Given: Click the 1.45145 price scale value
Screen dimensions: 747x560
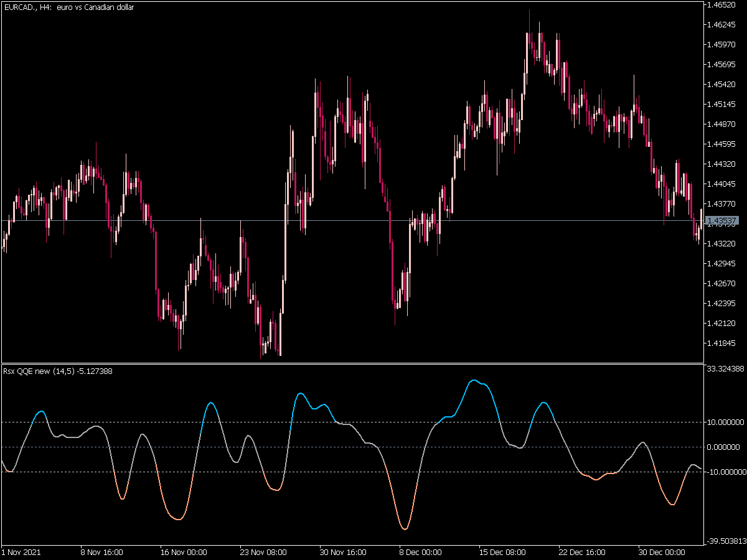Looking at the screenshot, I should coord(722,105).
